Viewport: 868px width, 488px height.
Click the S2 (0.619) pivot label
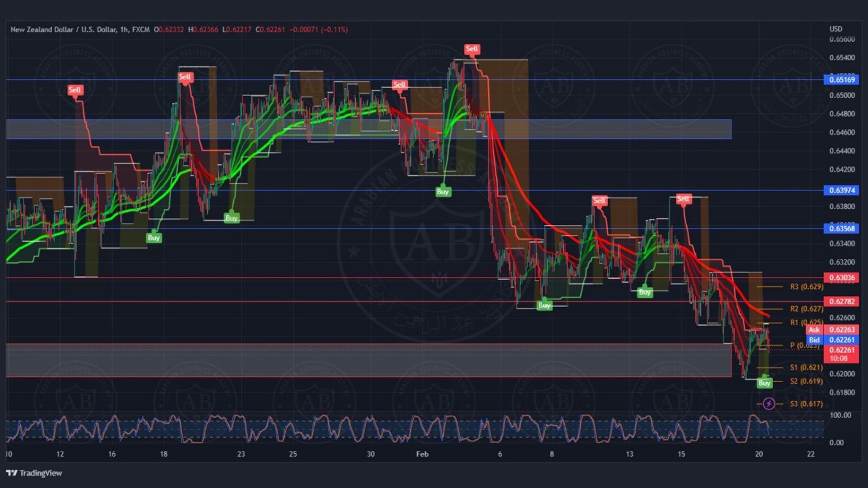[x=807, y=381]
